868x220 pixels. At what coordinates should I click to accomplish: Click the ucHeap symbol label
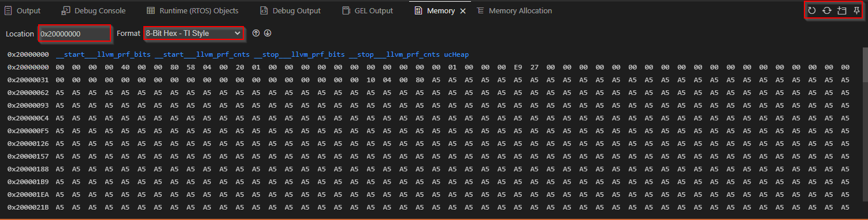pos(457,54)
